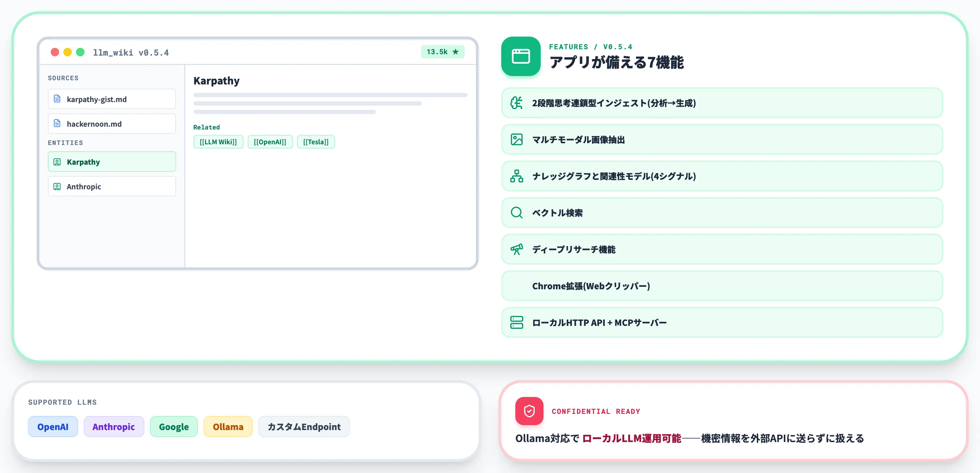
Task: Click the Karpathy page title
Action: tap(216, 81)
